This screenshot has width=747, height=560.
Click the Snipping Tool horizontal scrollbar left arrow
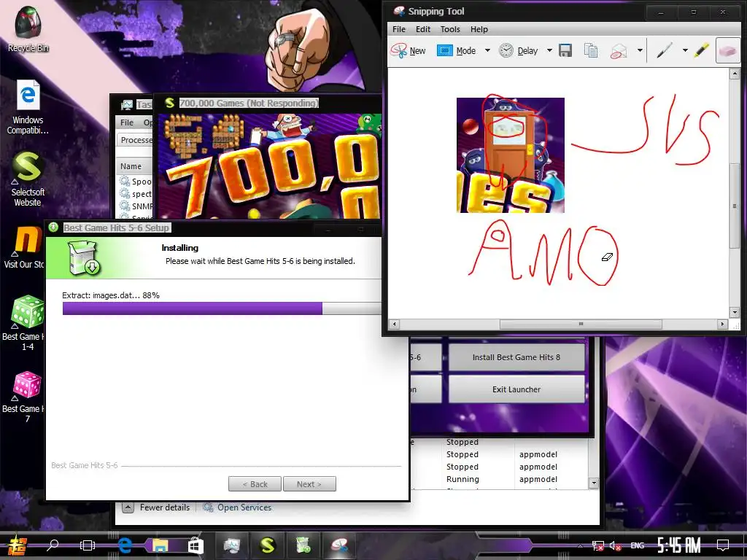[393, 324]
